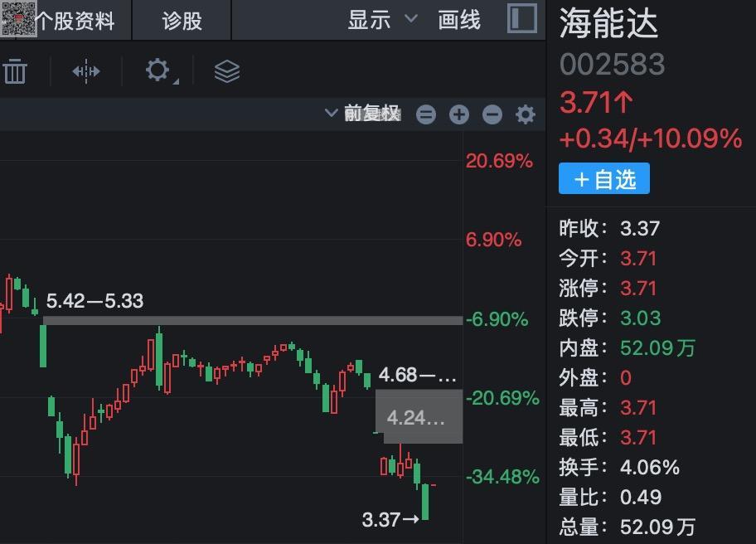Click the chevron next to 显示

[411, 19]
